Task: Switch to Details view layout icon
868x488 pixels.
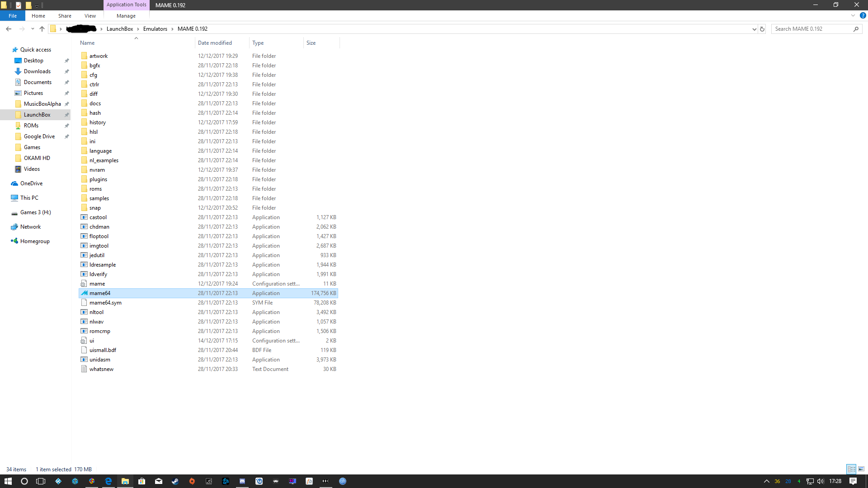Action: pyautogui.click(x=852, y=469)
